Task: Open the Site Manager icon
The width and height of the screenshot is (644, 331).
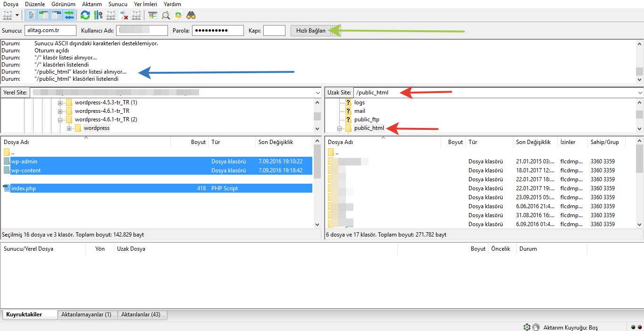Action: coord(7,15)
